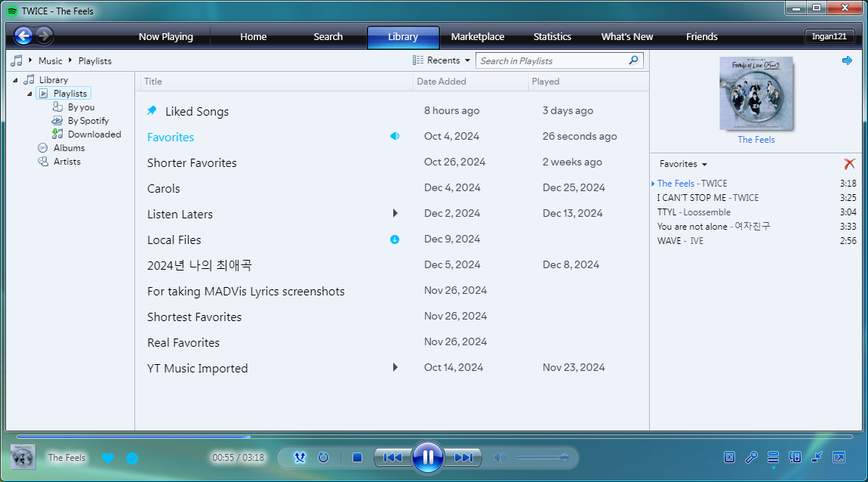The height and width of the screenshot is (482, 868).
Task: Switch to the Search tab
Action: tap(328, 36)
